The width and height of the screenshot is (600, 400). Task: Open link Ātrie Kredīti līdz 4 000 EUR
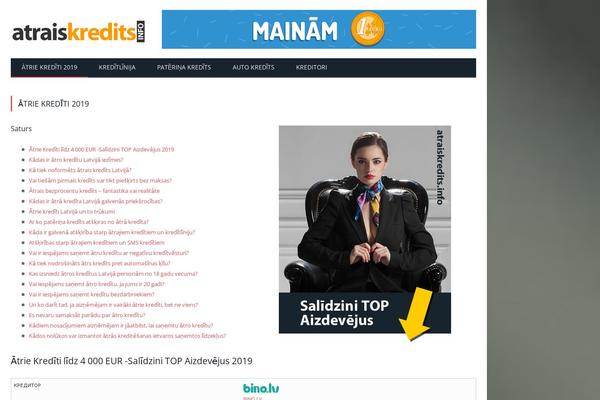point(101,149)
